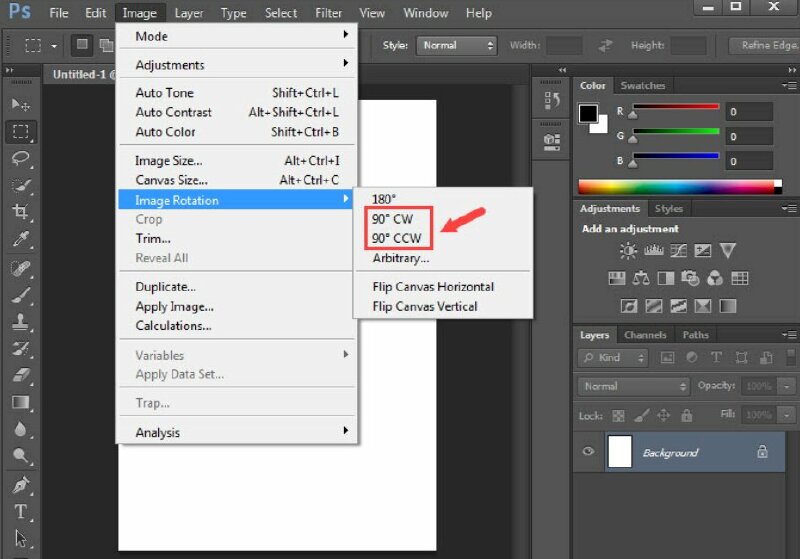Screen dimensions: 800x559
Task: Select the Dodge tool
Action: 20,455
